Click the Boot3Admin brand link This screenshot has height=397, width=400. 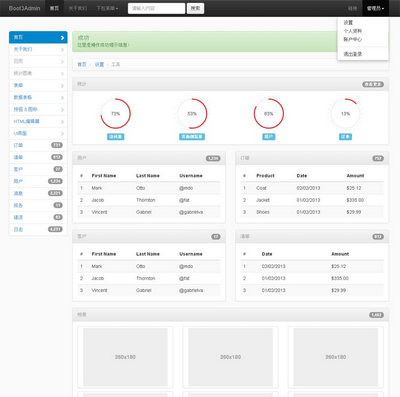[x=24, y=8]
